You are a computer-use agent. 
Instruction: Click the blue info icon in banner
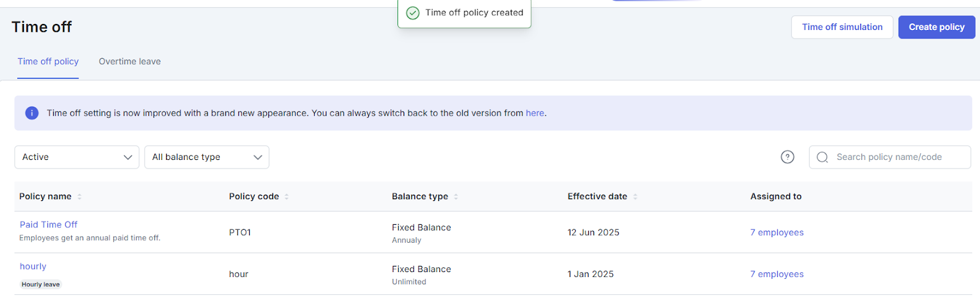[x=32, y=113]
